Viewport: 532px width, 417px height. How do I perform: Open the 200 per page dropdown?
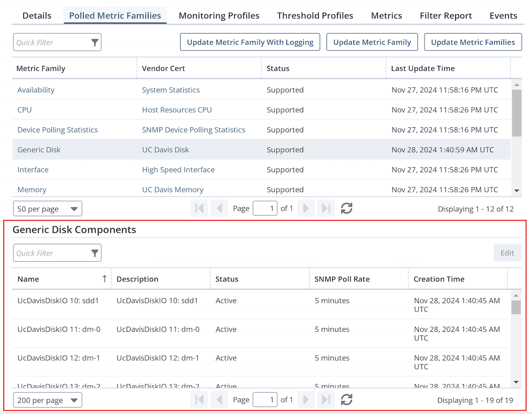point(47,400)
